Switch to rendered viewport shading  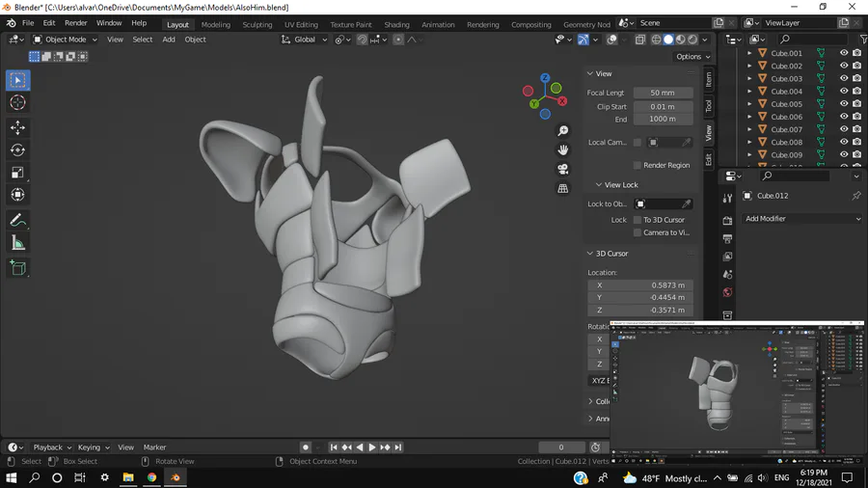click(692, 40)
